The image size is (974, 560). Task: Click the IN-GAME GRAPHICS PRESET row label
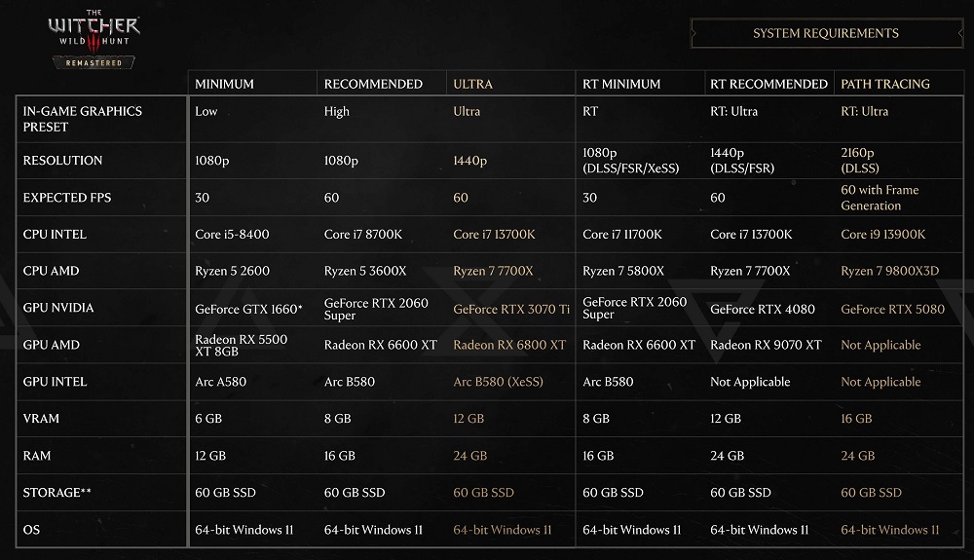click(83, 119)
